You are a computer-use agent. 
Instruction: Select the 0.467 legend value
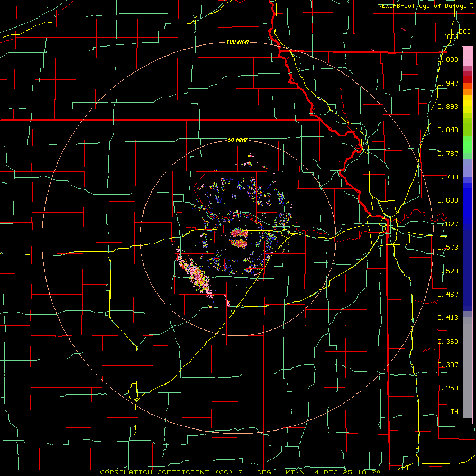pyautogui.click(x=448, y=295)
